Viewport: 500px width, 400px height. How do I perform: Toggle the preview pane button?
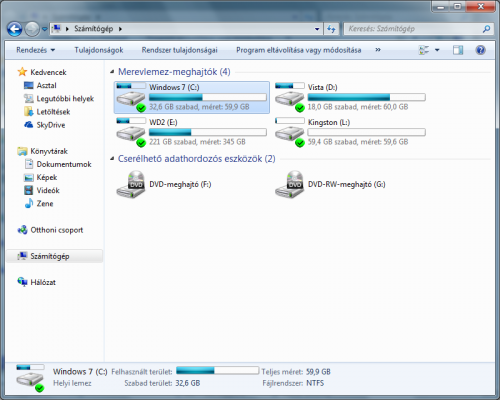click(x=458, y=50)
